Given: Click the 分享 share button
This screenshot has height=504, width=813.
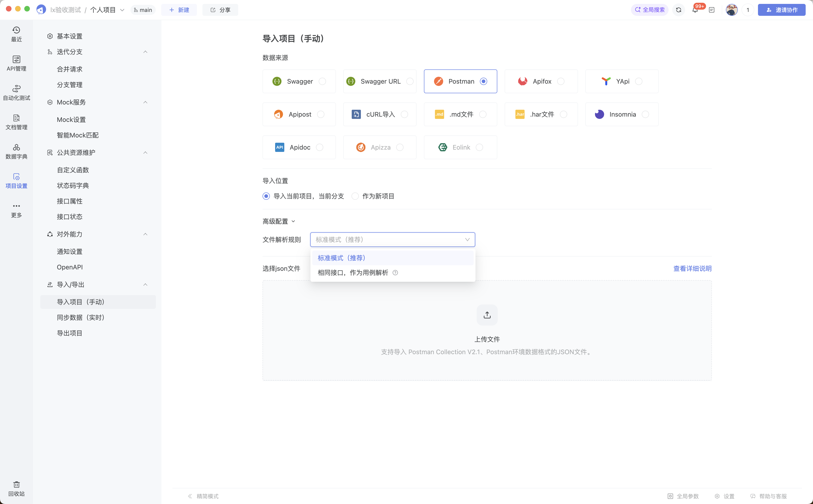Looking at the screenshot, I should (x=220, y=10).
